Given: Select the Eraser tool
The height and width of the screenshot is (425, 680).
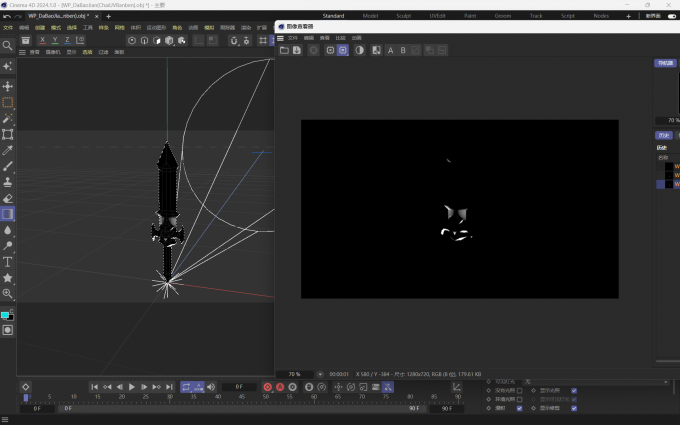Looking at the screenshot, I should tap(7, 198).
